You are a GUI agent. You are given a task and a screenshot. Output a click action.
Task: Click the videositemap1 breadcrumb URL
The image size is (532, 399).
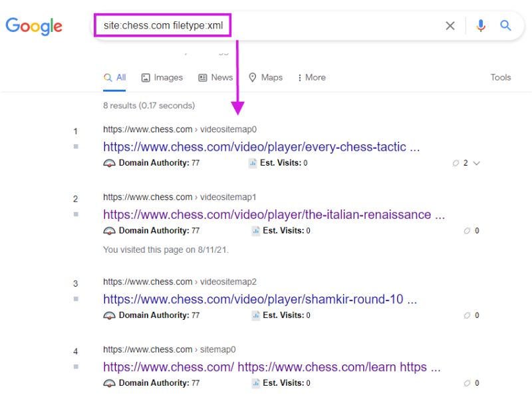click(180, 197)
